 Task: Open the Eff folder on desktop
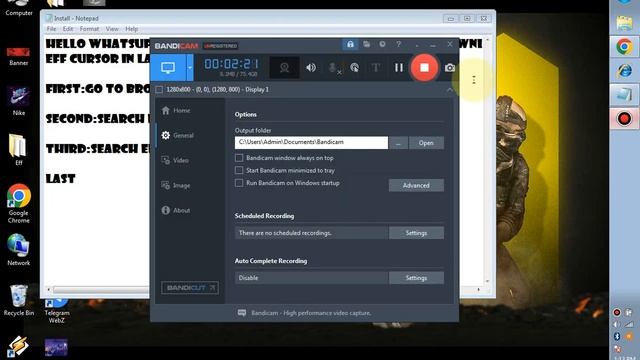pos(18,149)
